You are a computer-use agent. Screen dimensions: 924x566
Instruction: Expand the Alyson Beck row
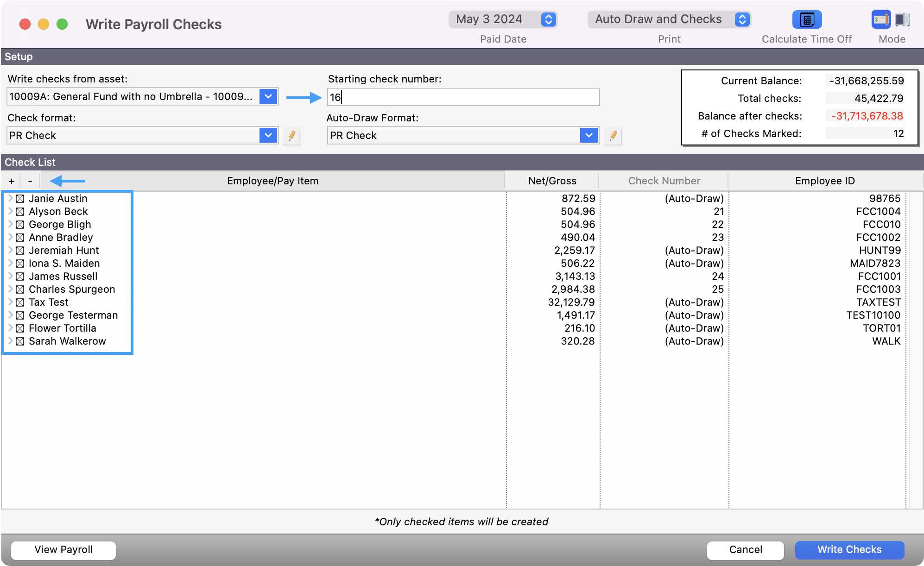(10, 211)
